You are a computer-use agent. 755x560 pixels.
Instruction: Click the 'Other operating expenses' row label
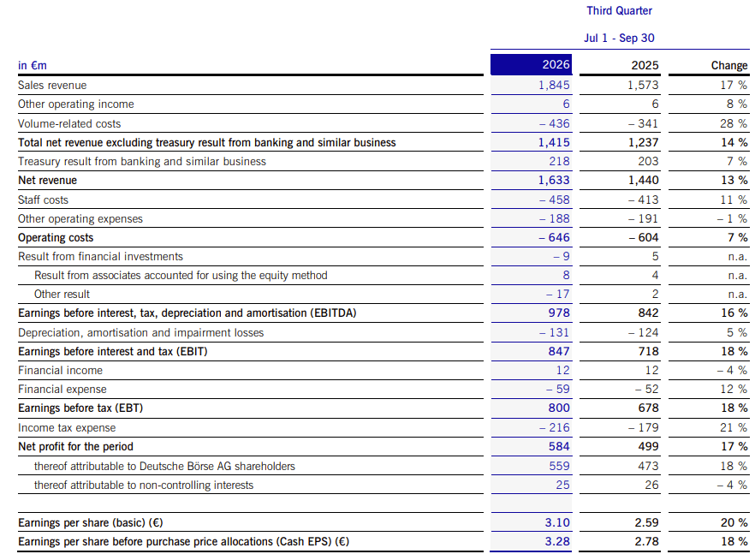(80, 218)
